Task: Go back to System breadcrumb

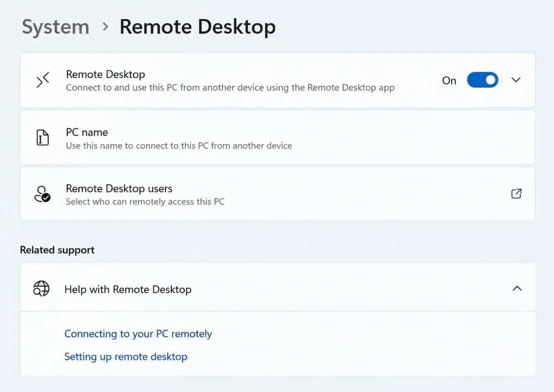Action: (55, 26)
